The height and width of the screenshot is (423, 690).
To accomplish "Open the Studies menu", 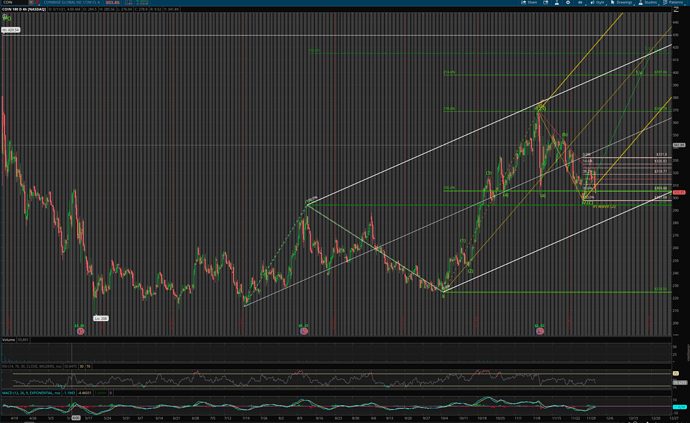I will tap(649, 3).
